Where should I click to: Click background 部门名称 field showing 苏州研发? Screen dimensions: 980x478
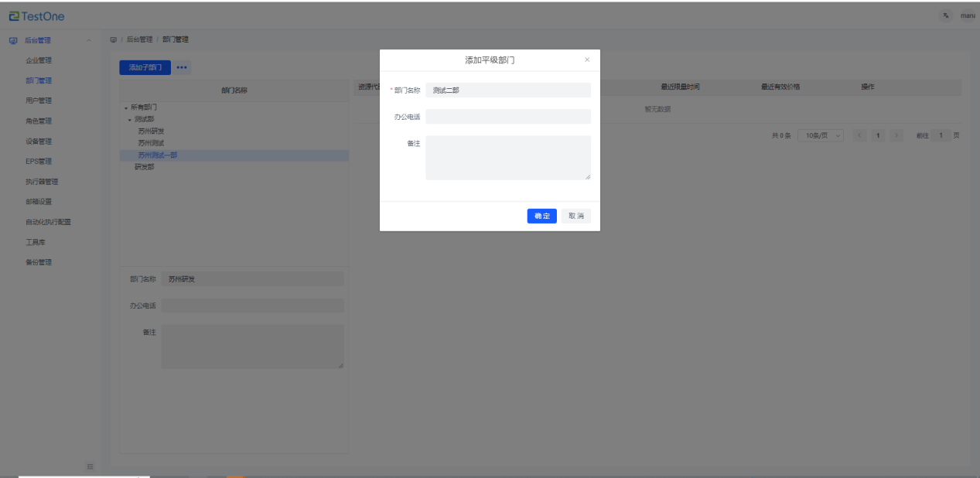point(252,279)
